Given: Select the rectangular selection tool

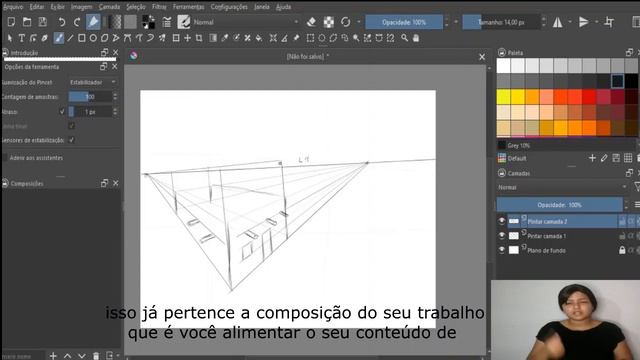Looking at the screenshot, I should tap(310, 38).
